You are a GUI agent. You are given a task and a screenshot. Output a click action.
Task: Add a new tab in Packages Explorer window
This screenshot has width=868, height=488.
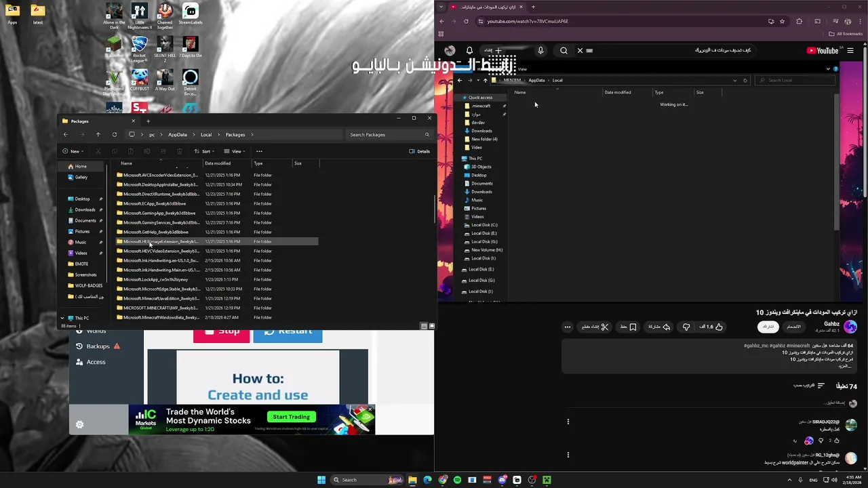(148, 121)
